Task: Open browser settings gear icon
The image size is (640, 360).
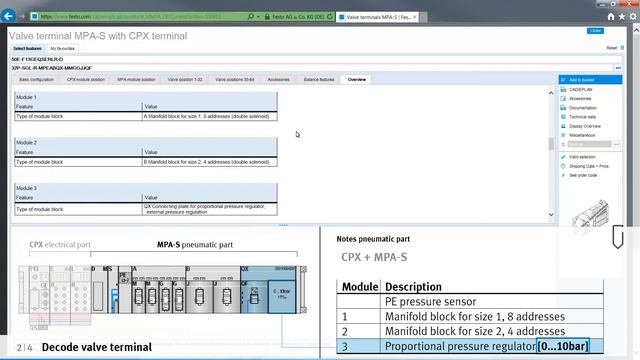Action: point(633,17)
